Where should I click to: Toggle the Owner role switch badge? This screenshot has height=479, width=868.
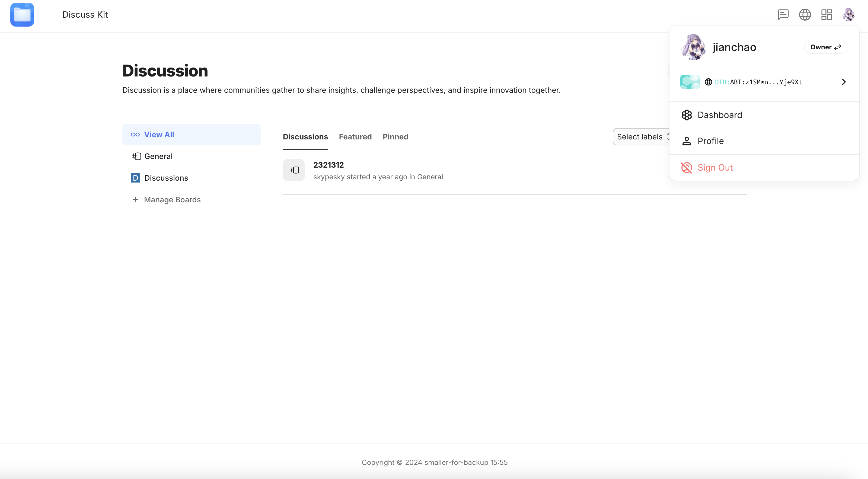825,47
